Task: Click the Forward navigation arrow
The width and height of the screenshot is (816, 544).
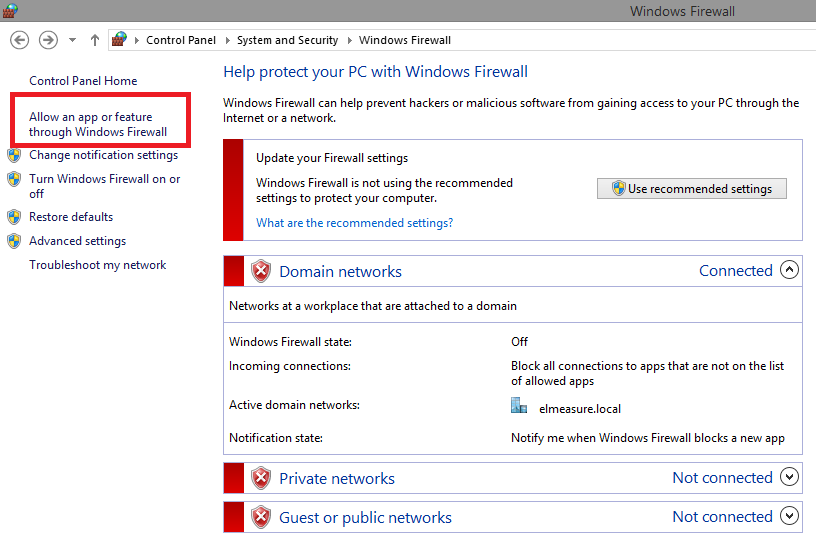Action: pyautogui.click(x=48, y=40)
